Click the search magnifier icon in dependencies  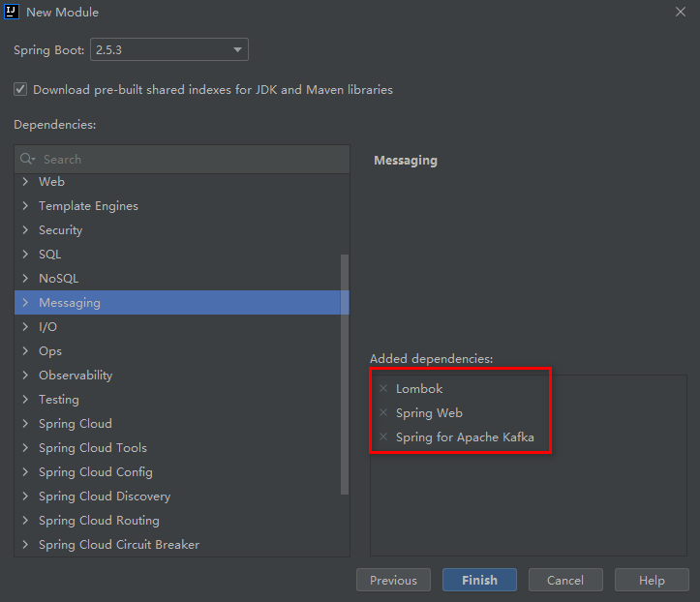pos(27,159)
